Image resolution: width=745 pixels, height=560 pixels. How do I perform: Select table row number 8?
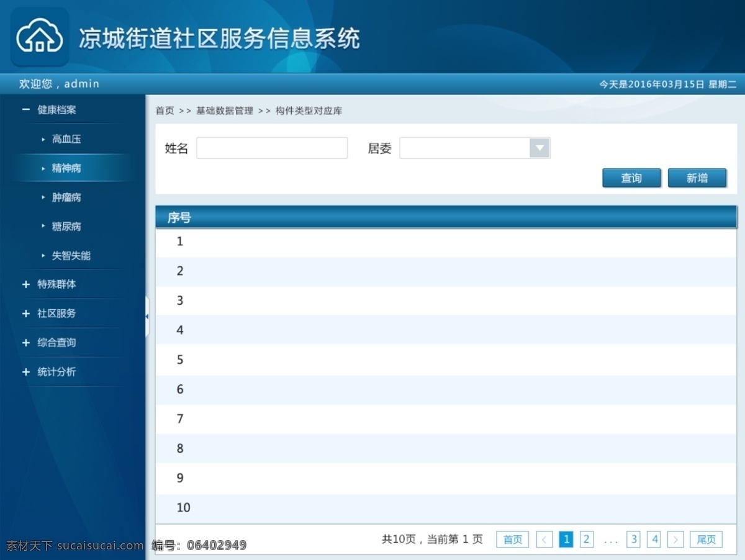pyautogui.click(x=446, y=449)
